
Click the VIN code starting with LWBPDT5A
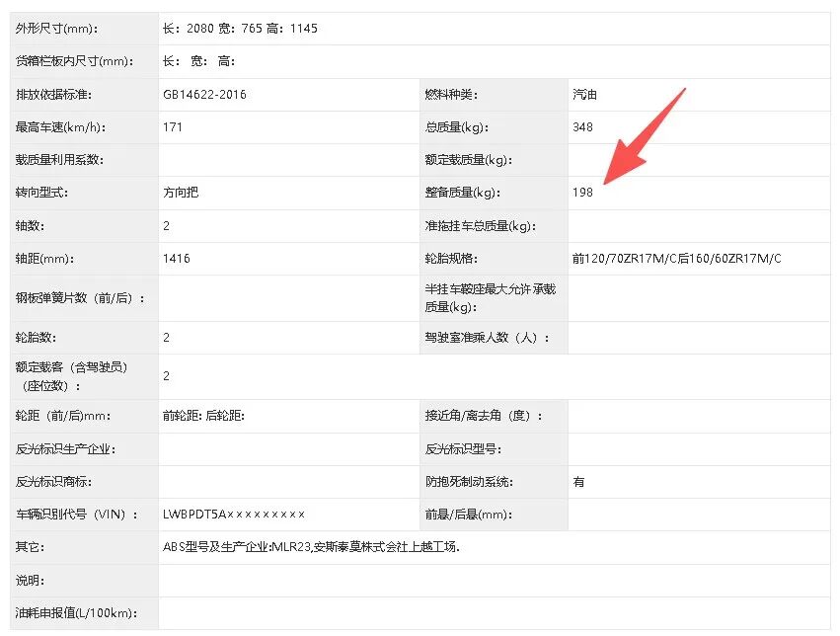click(x=234, y=515)
